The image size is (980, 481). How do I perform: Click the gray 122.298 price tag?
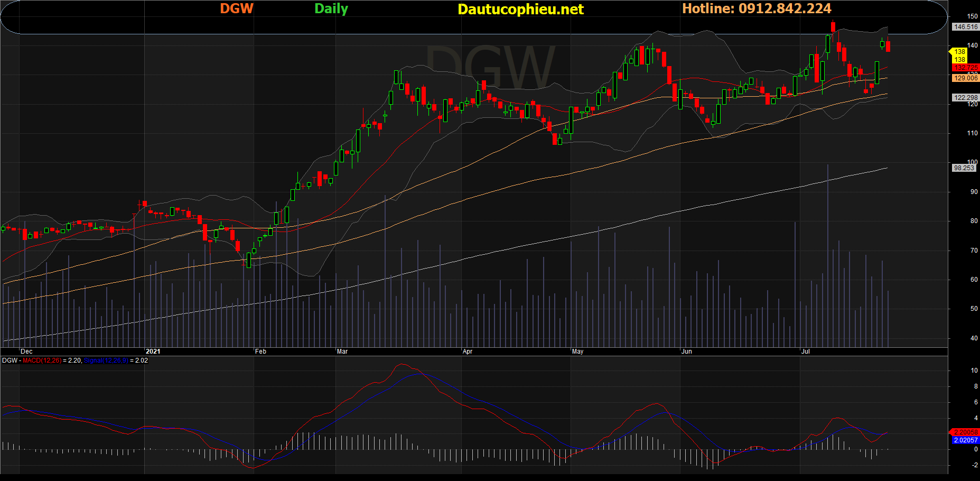[965, 98]
